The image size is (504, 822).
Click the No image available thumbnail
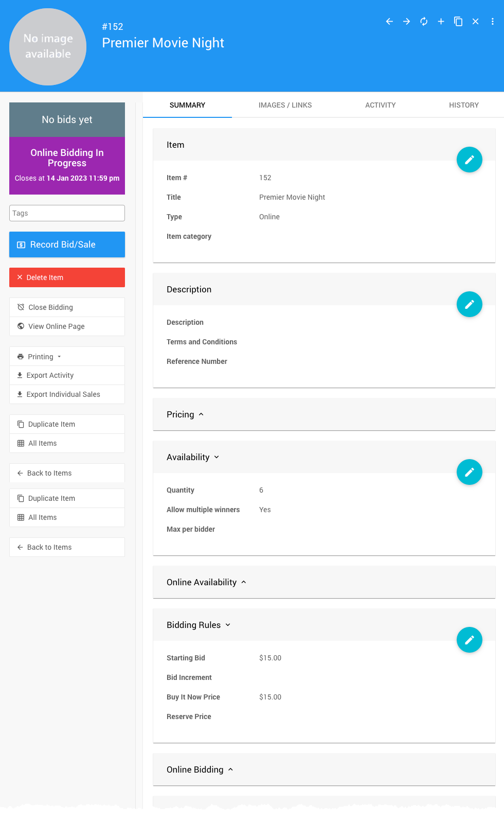[48, 47]
